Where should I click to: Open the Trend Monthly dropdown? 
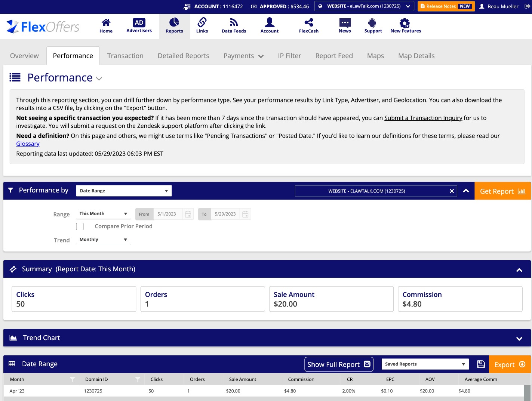(x=103, y=240)
